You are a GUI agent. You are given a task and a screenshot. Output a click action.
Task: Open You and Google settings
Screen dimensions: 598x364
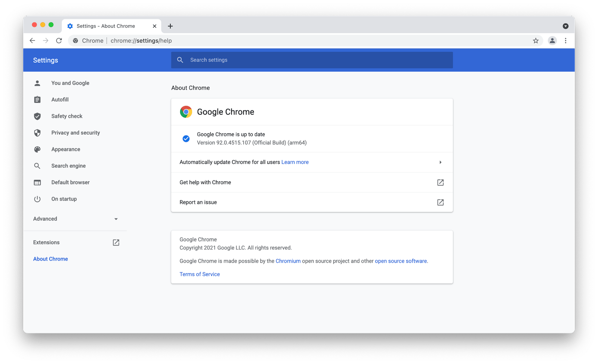click(x=70, y=83)
